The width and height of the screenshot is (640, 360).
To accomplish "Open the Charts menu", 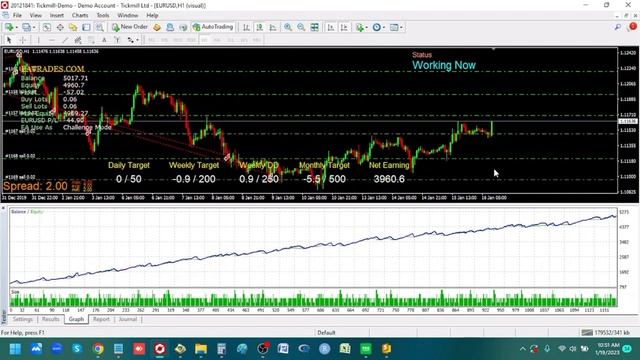I will coord(80,15).
